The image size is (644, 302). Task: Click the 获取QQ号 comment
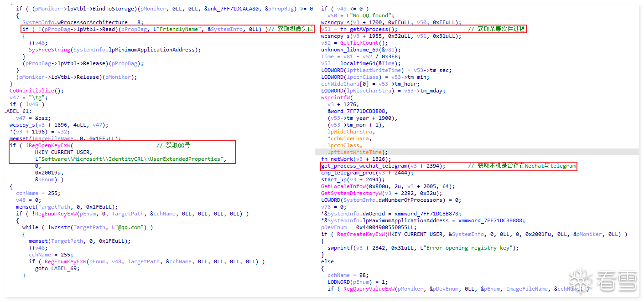coord(173,145)
